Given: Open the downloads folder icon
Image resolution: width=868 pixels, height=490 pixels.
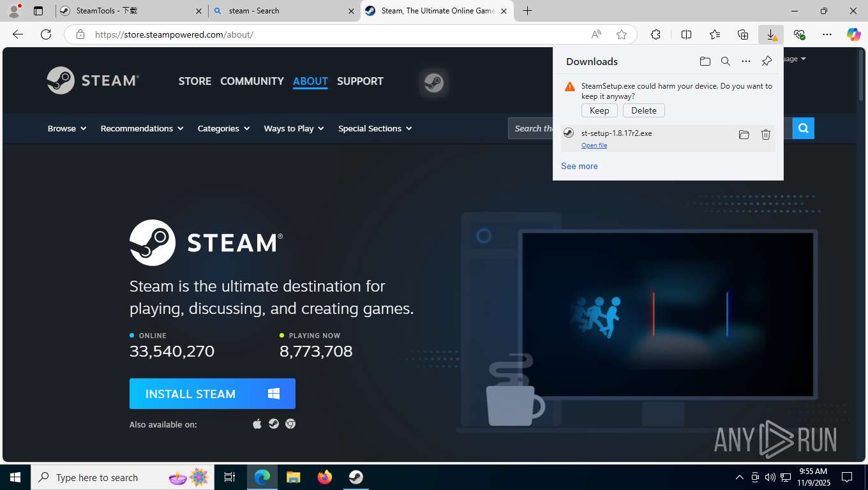Looking at the screenshot, I should [x=705, y=61].
